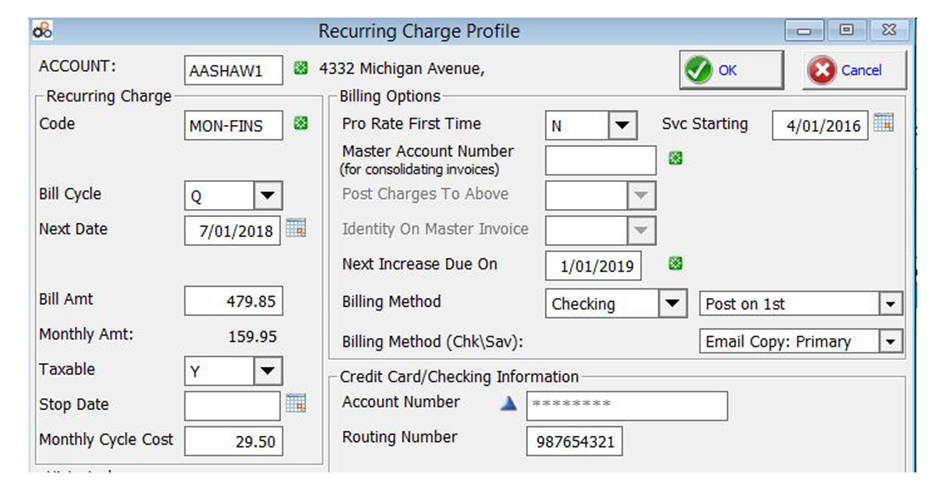The width and height of the screenshot is (950, 500).
Task: Click the green icon next to Next Increase date
Action: tap(675, 264)
